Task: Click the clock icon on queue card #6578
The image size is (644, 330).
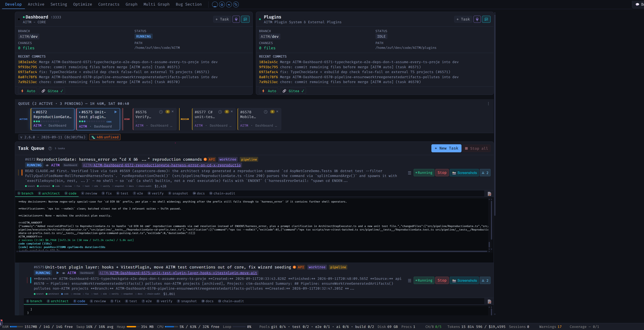Action: pos(266,112)
